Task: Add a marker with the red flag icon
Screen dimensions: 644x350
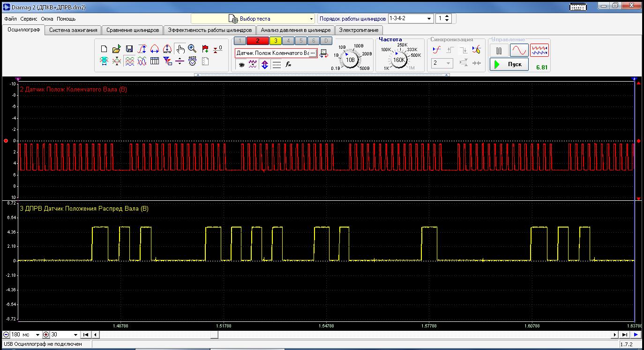Action: point(205,49)
